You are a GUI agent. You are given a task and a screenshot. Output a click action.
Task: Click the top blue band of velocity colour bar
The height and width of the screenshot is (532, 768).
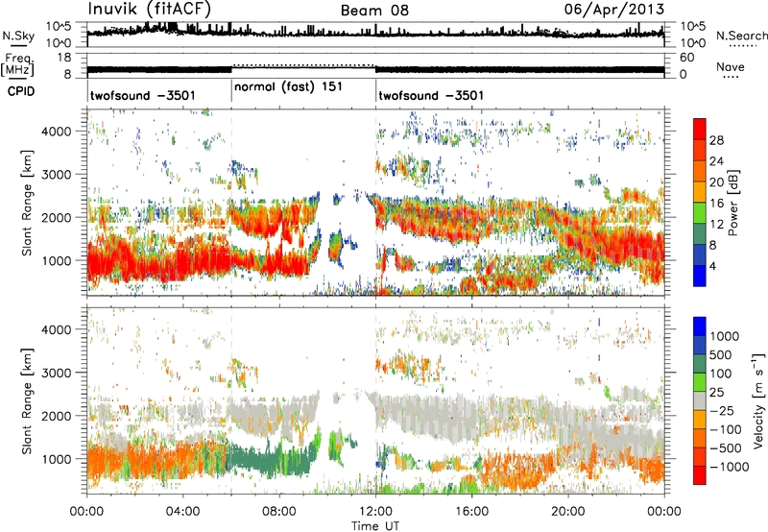700,326
